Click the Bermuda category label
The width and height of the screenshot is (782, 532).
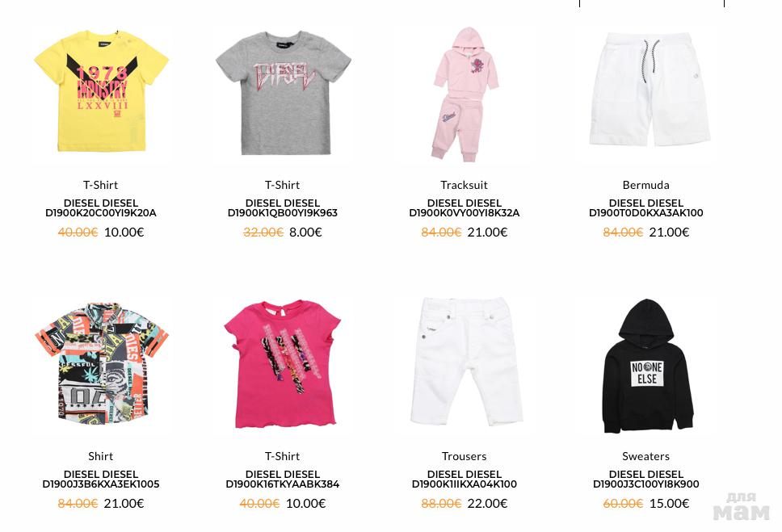click(x=645, y=185)
